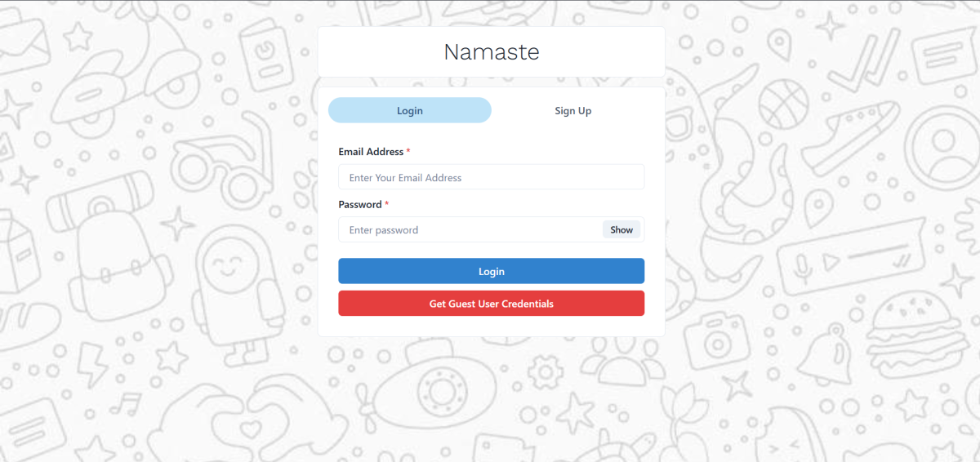The height and width of the screenshot is (462, 980).
Task: Select the Login tab
Action: [x=409, y=111]
